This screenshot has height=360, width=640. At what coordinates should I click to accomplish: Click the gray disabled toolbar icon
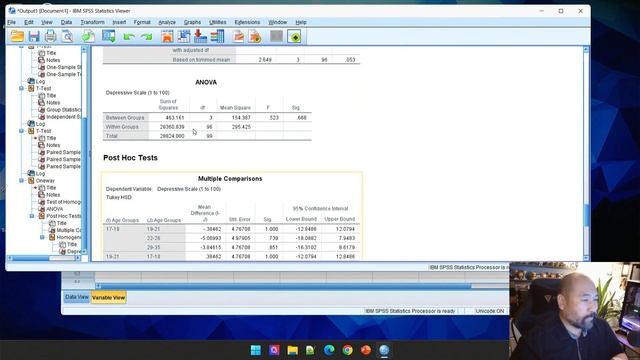[276, 36]
